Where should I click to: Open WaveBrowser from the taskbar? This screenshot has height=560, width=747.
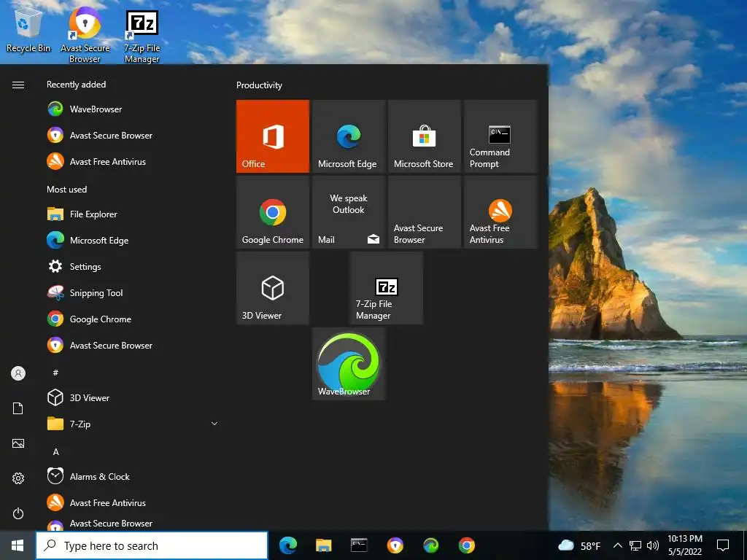[430, 545]
